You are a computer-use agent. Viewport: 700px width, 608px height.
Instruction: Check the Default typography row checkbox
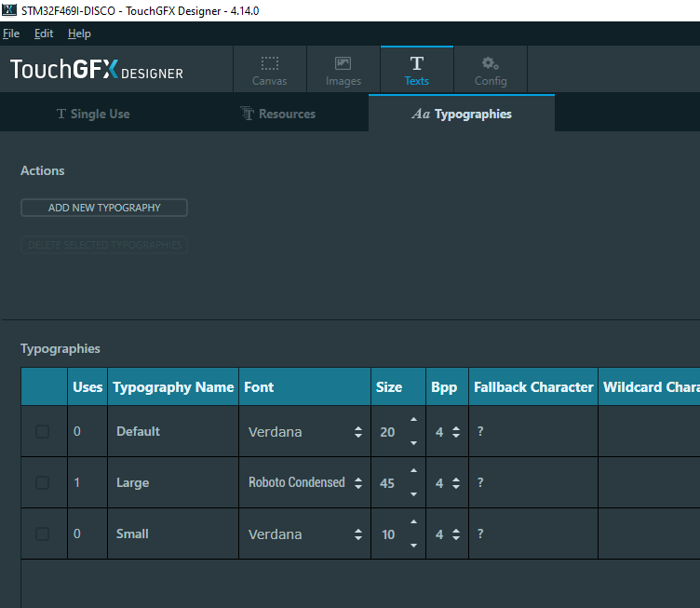click(43, 432)
